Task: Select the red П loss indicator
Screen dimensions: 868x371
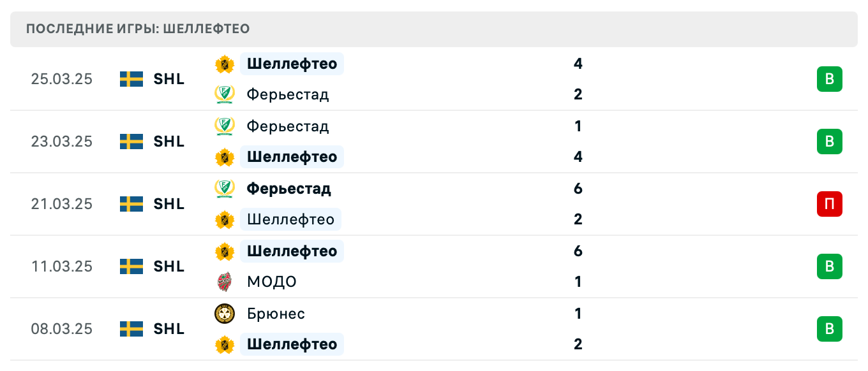Action: 829,204
